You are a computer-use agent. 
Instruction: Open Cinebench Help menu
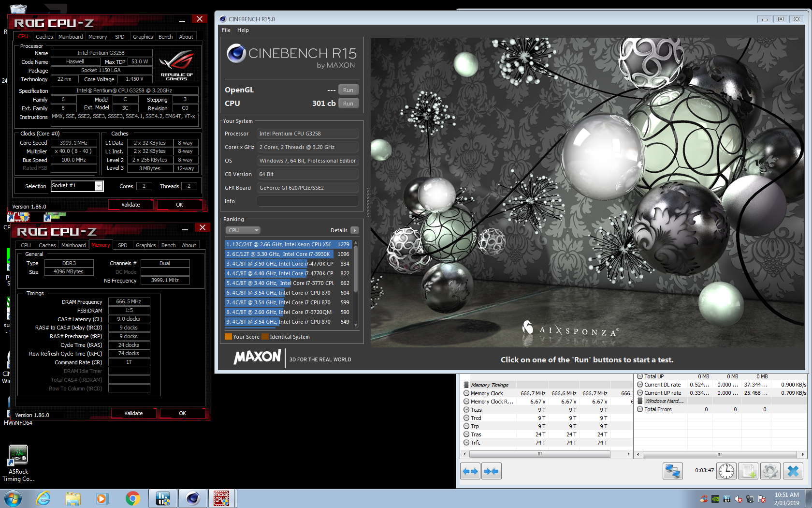pos(243,30)
